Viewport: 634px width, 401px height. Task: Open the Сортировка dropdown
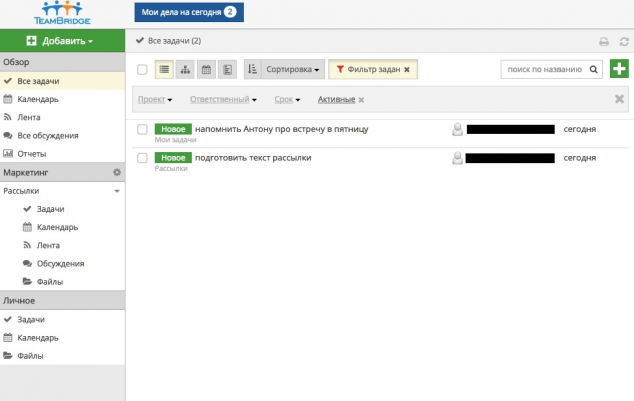[x=293, y=69]
